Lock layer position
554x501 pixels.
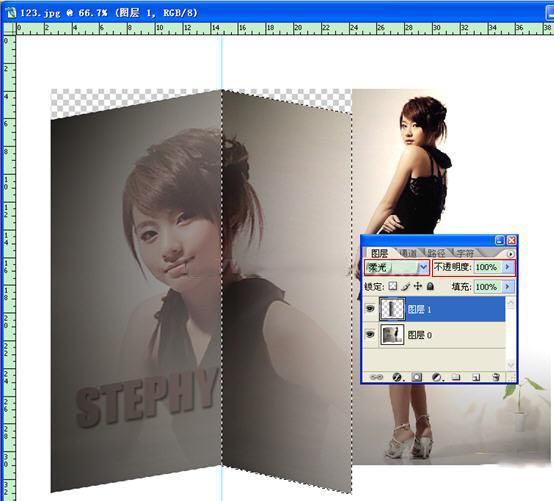418,286
